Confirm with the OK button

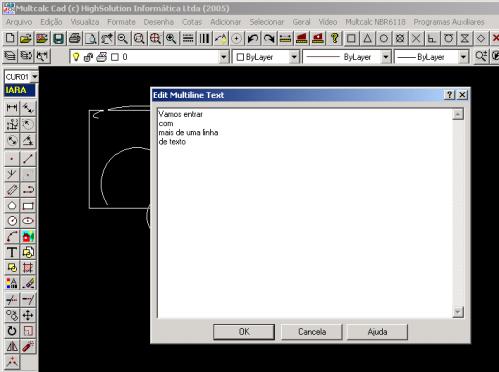pos(244,332)
